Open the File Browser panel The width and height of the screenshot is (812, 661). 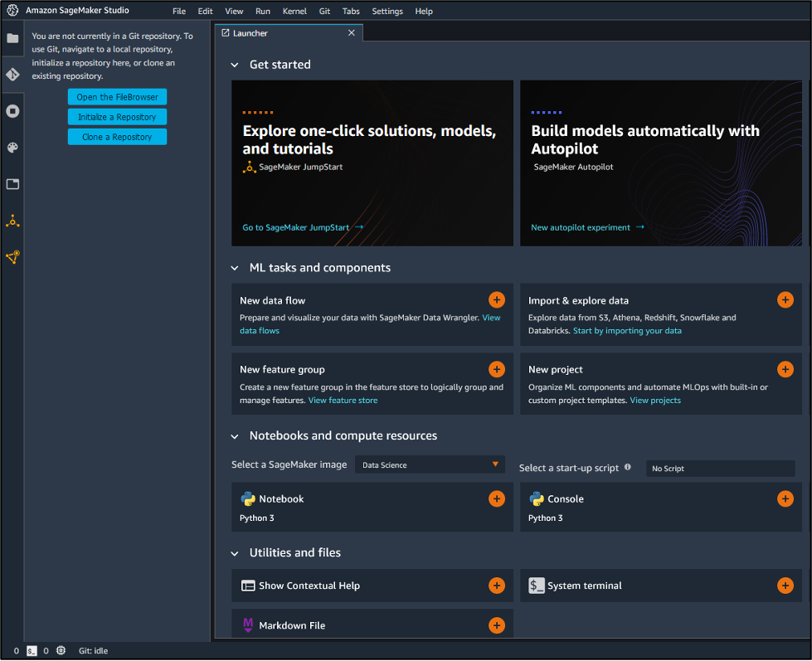(x=12, y=37)
